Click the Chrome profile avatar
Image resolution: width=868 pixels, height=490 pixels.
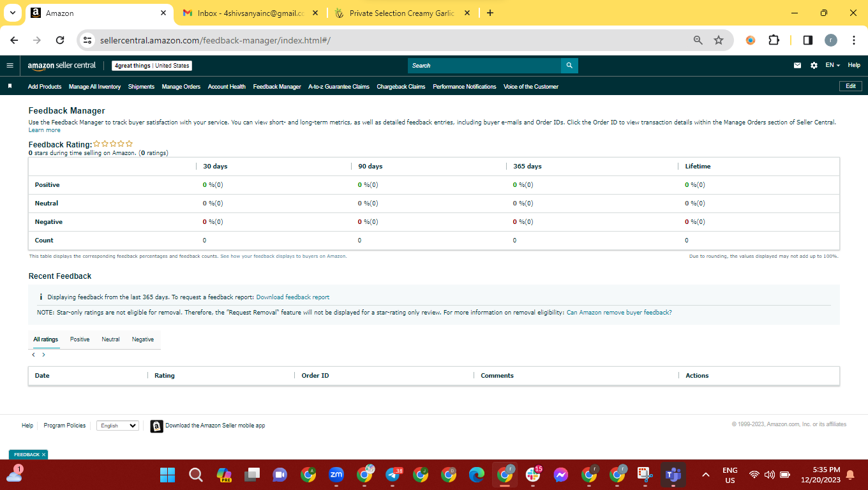[830, 40]
